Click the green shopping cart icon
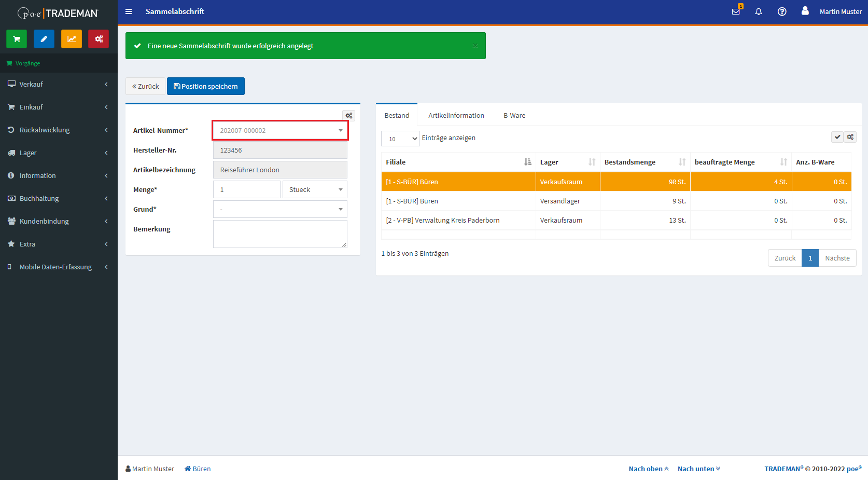The width and height of the screenshot is (868, 480). click(x=17, y=39)
